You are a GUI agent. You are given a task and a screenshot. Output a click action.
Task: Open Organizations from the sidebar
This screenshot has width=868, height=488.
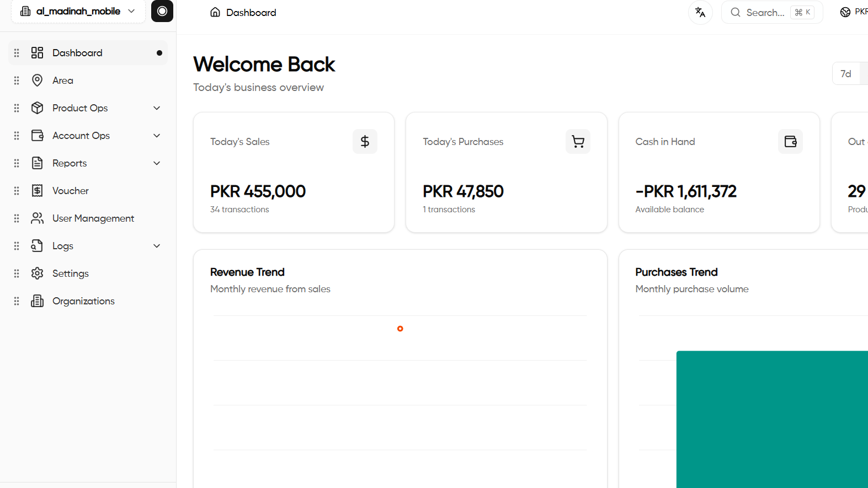pyautogui.click(x=83, y=301)
